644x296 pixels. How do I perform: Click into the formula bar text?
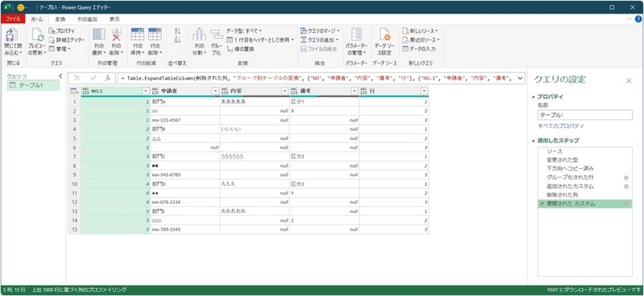(x=316, y=77)
